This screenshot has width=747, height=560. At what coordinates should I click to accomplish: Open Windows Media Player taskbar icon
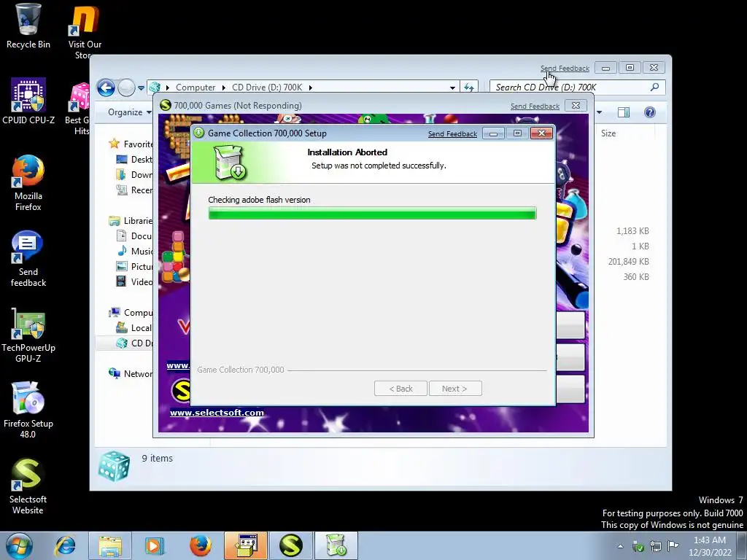155,545
